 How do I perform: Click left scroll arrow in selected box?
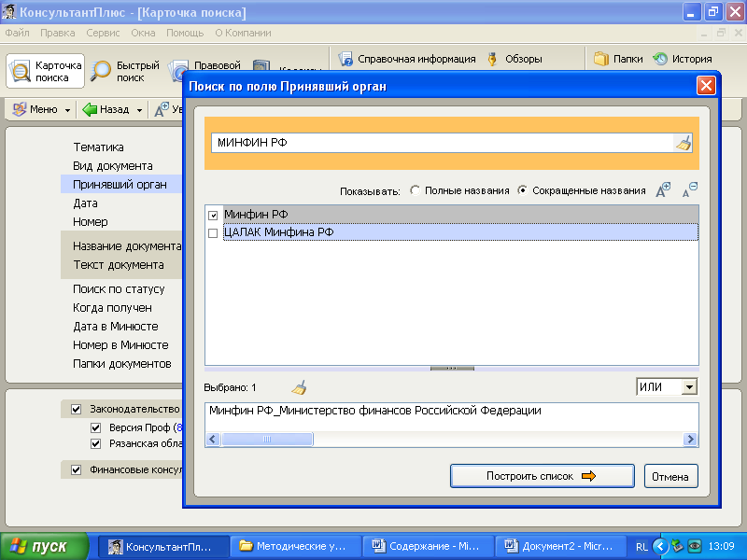tap(213, 439)
